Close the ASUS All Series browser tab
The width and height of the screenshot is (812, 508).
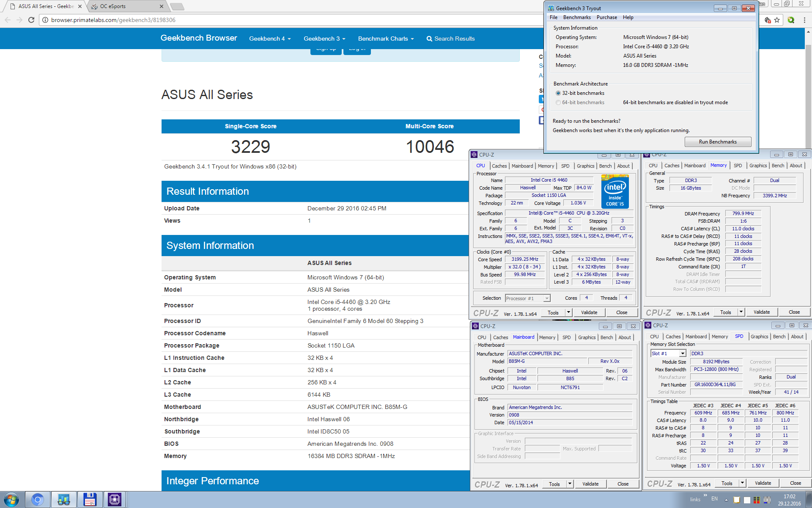(x=80, y=6)
